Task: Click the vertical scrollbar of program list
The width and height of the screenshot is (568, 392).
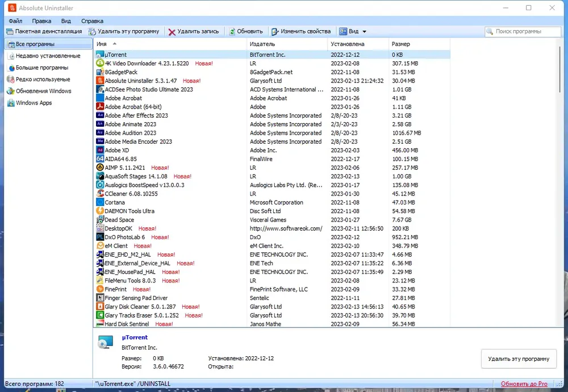Action: (559, 69)
